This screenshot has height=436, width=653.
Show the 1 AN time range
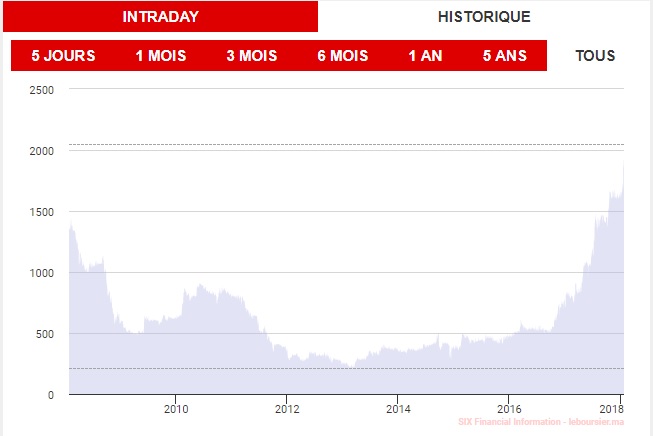click(x=425, y=56)
